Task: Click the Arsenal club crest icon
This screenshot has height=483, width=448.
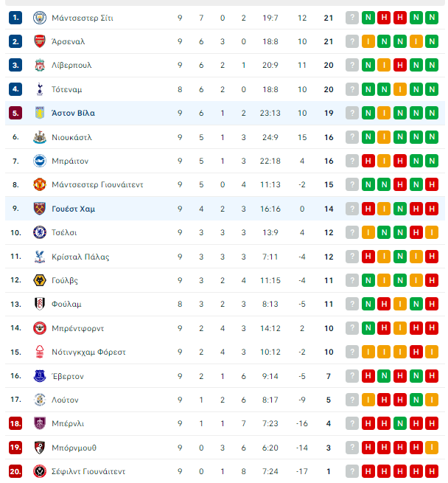Action: [x=39, y=41]
